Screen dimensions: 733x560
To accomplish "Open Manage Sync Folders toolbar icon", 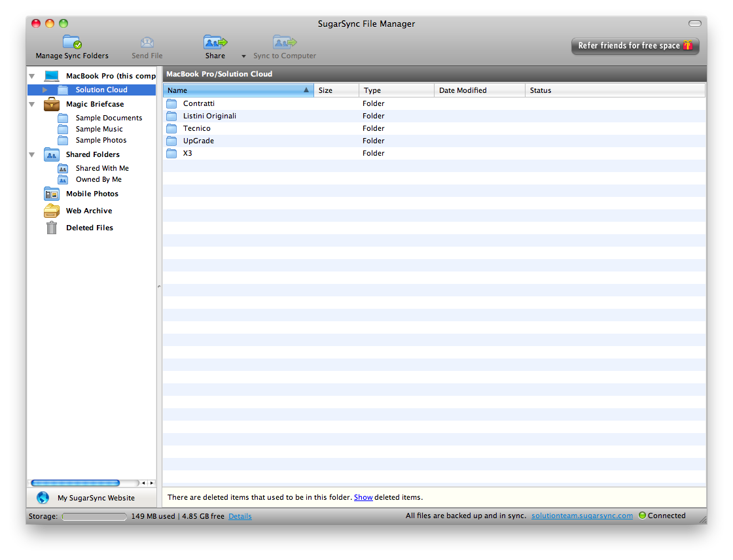I will point(73,42).
